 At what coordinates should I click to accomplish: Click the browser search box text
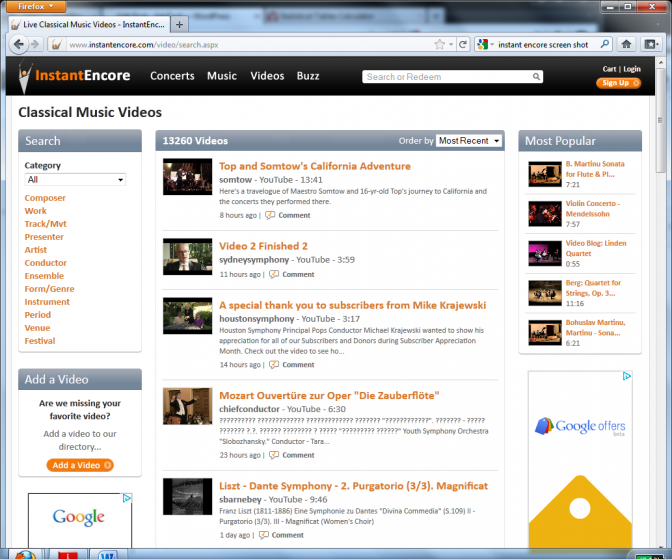pos(543,45)
